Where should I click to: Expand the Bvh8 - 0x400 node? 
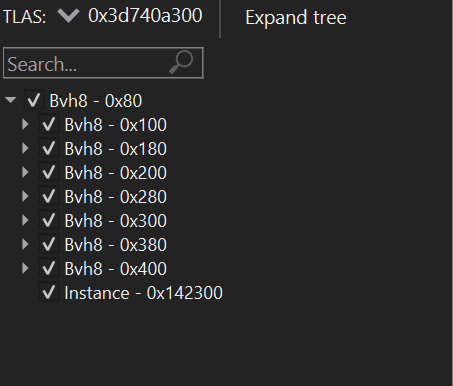coord(25,268)
